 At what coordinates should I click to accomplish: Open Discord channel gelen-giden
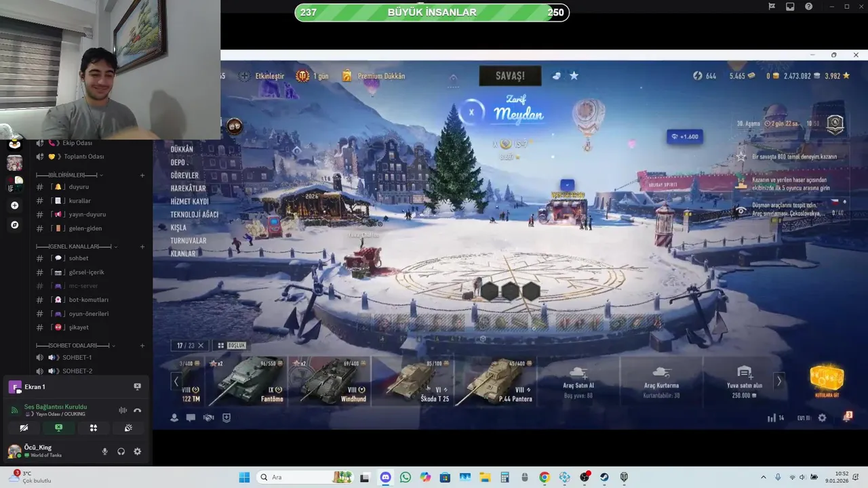[85, 228]
